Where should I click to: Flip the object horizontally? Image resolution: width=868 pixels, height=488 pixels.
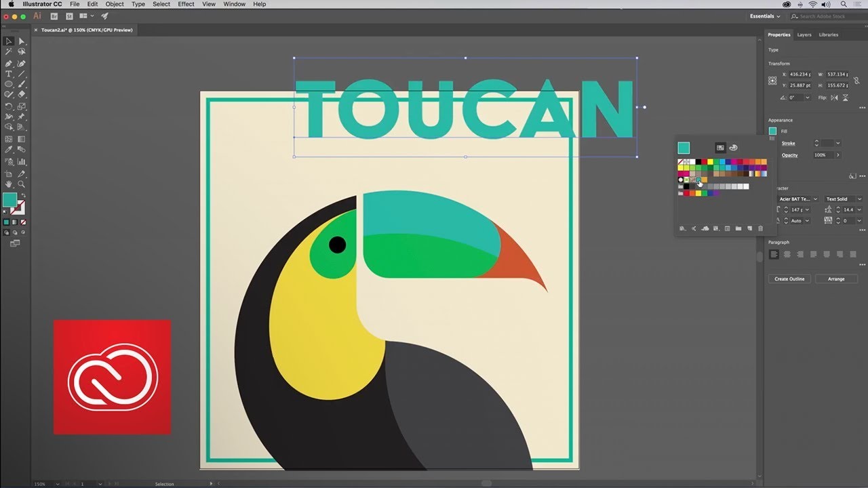coord(834,98)
